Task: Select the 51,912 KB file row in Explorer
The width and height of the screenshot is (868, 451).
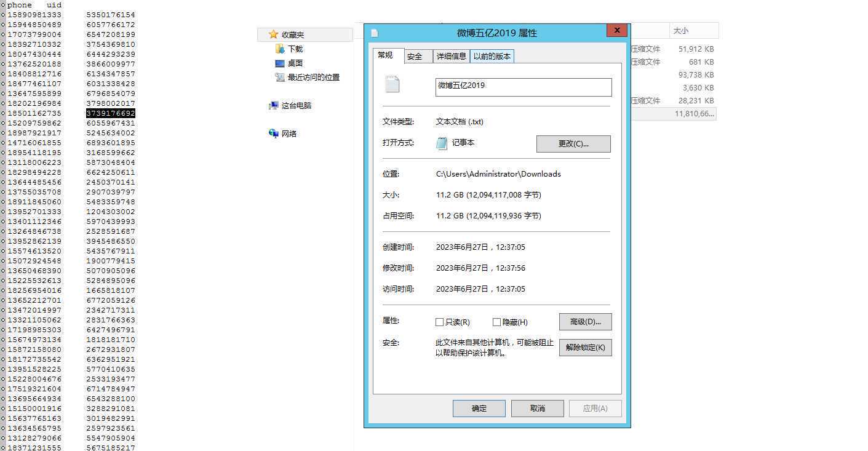Action: [x=674, y=49]
